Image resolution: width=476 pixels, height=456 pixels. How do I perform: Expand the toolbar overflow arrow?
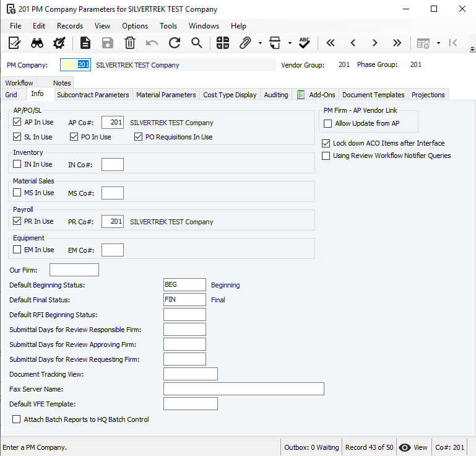pos(472,49)
